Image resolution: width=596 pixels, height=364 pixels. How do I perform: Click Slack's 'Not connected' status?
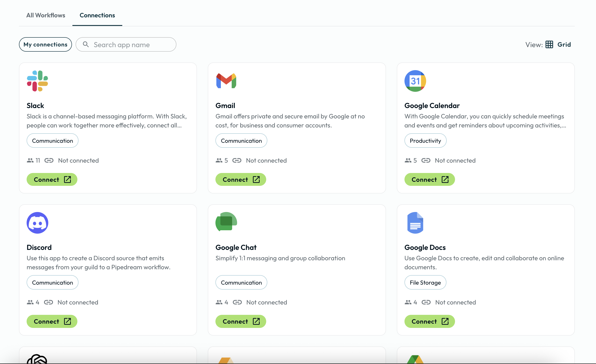tap(78, 160)
